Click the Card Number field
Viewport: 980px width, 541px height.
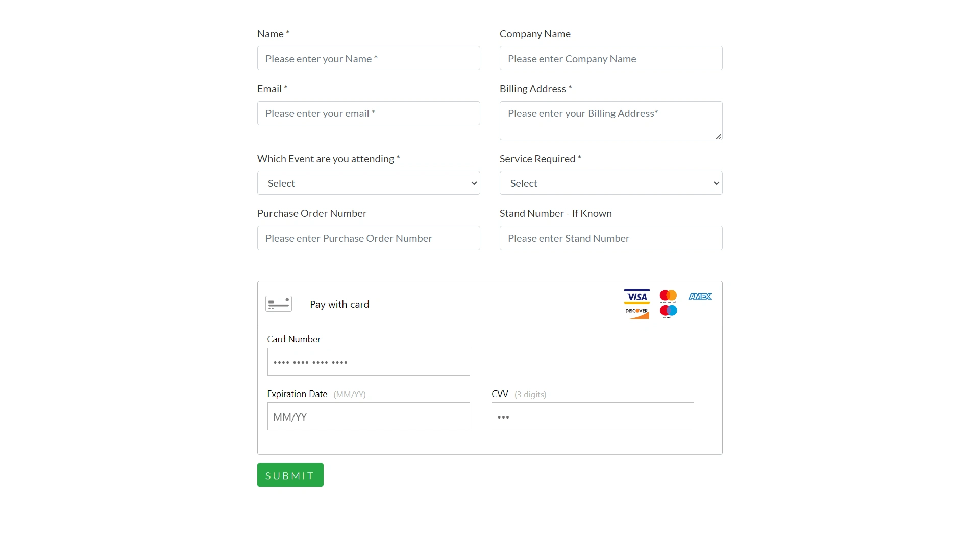pyautogui.click(x=369, y=362)
